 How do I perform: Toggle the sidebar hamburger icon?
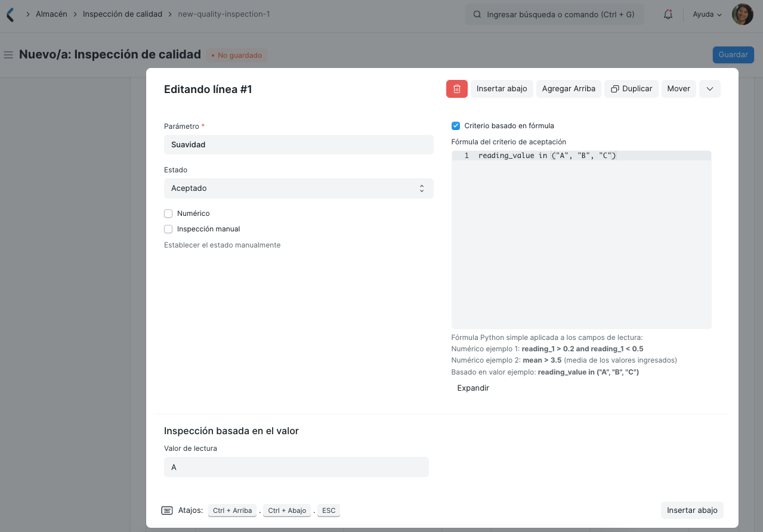pos(8,55)
